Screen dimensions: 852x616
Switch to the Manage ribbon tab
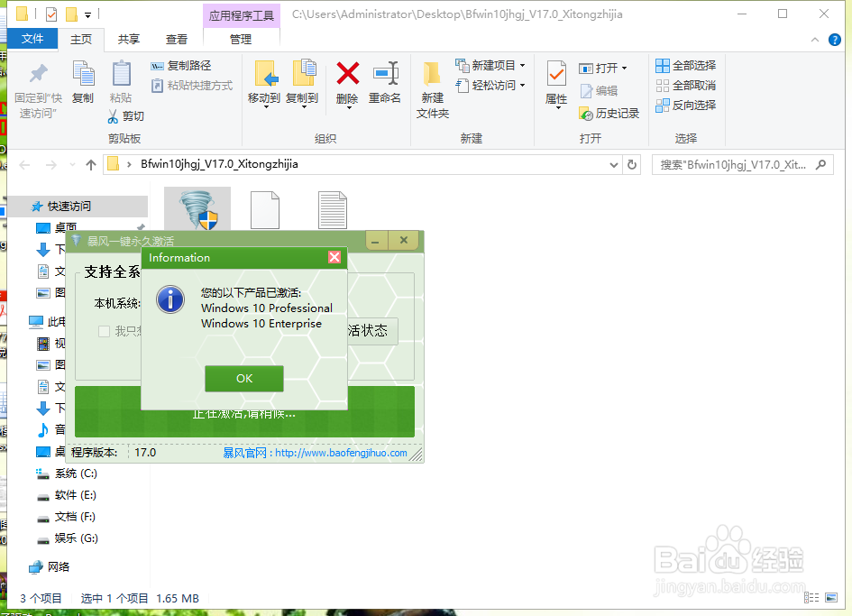click(x=241, y=39)
